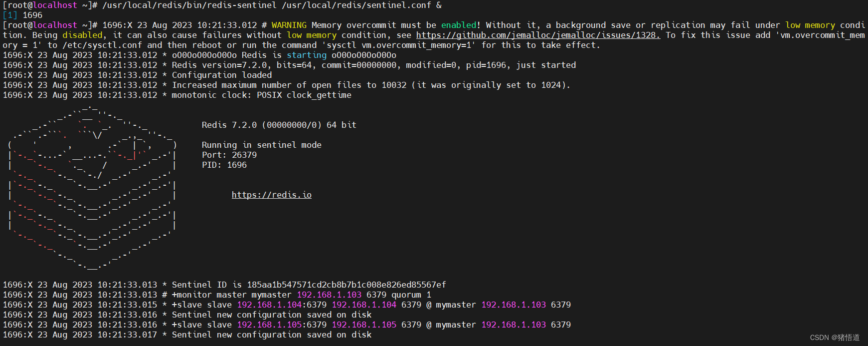The width and height of the screenshot is (868, 346).
Task: Select the 'Redis is starting' log line
Action: [x=199, y=55]
